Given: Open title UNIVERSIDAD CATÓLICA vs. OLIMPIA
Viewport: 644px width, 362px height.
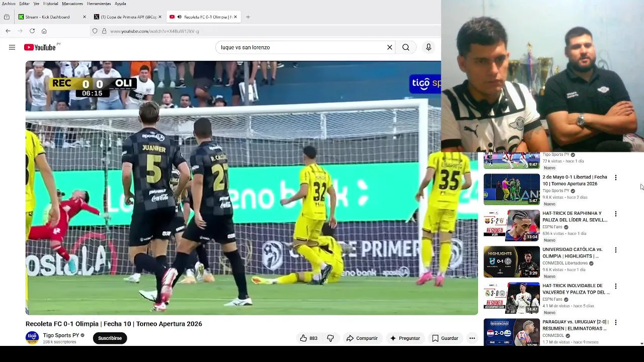Looking at the screenshot, I should [x=573, y=253].
